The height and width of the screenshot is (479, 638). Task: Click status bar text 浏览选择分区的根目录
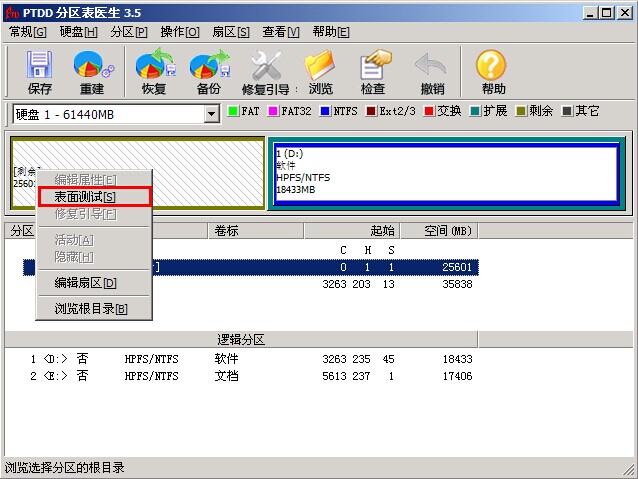pyautogui.click(x=65, y=468)
